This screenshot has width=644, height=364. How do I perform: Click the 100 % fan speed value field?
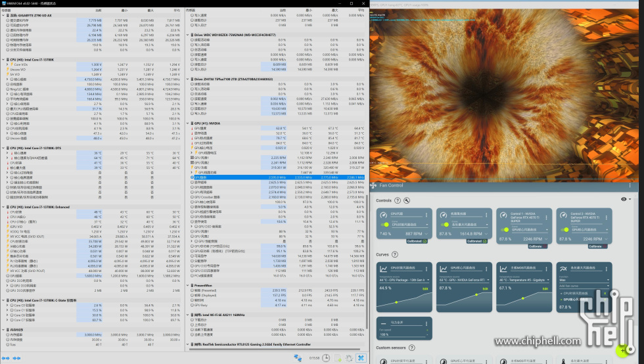click(x=402, y=334)
